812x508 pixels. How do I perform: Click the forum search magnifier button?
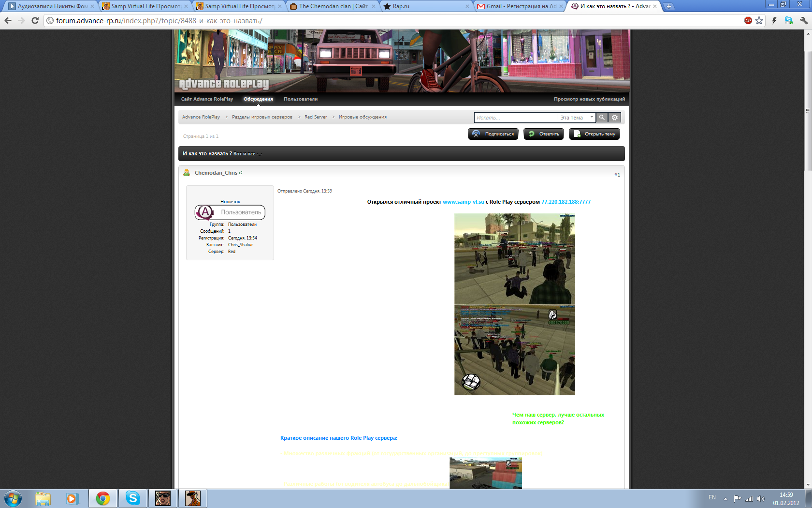pos(602,117)
